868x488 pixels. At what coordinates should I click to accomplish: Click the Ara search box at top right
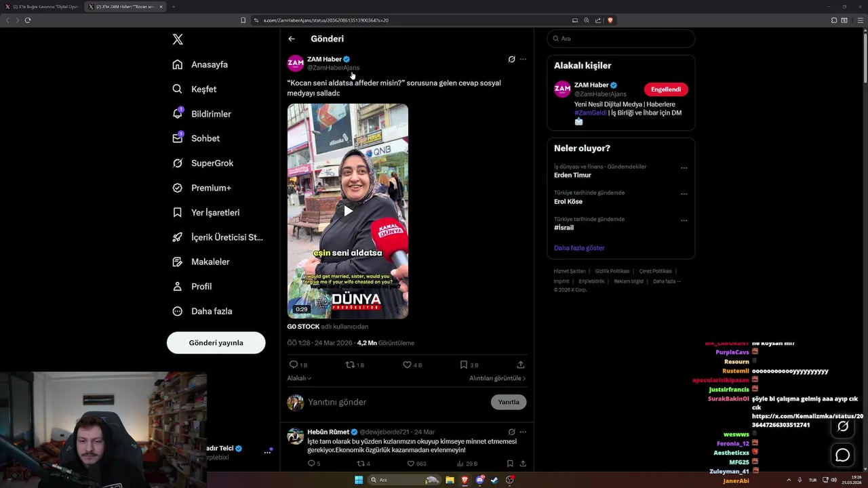tap(621, 39)
